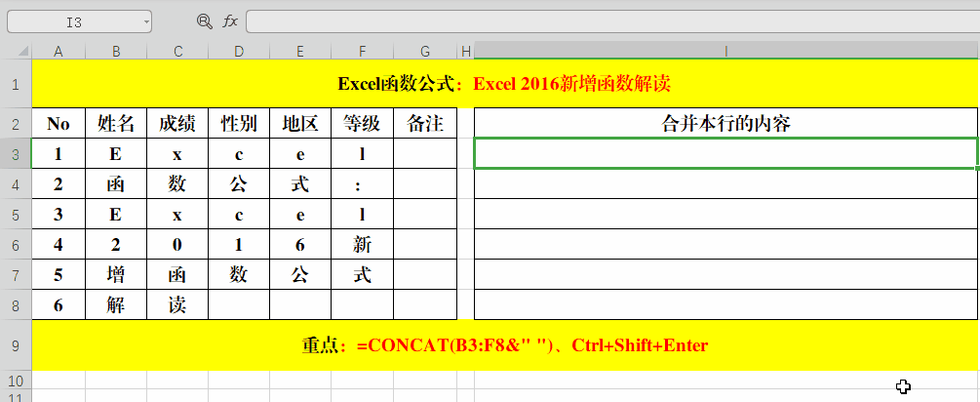Screen dimensions: 980x402
Task: Click the '函' cell in row 4
Action: click(x=116, y=184)
